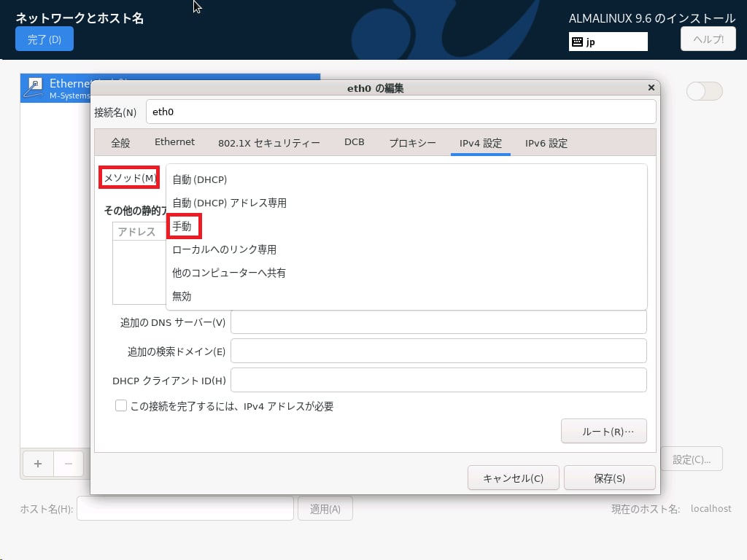The image size is (747, 560).
Task: Choose ローカルへのリンク専用 option
Action: (x=224, y=249)
